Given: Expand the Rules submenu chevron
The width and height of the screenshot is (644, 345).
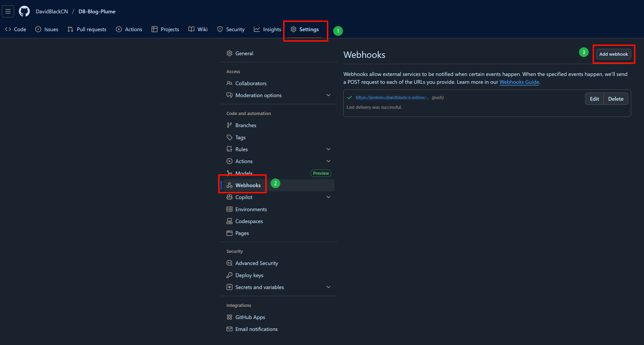Looking at the screenshot, I should (x=329, y=149).
